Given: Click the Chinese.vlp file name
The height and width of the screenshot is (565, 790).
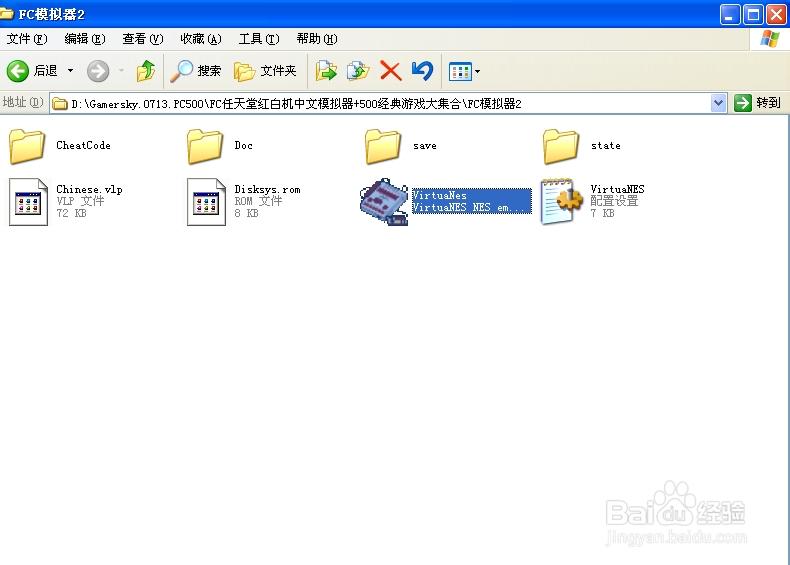Looking at the screenshot, I should [x=89, y=190].
